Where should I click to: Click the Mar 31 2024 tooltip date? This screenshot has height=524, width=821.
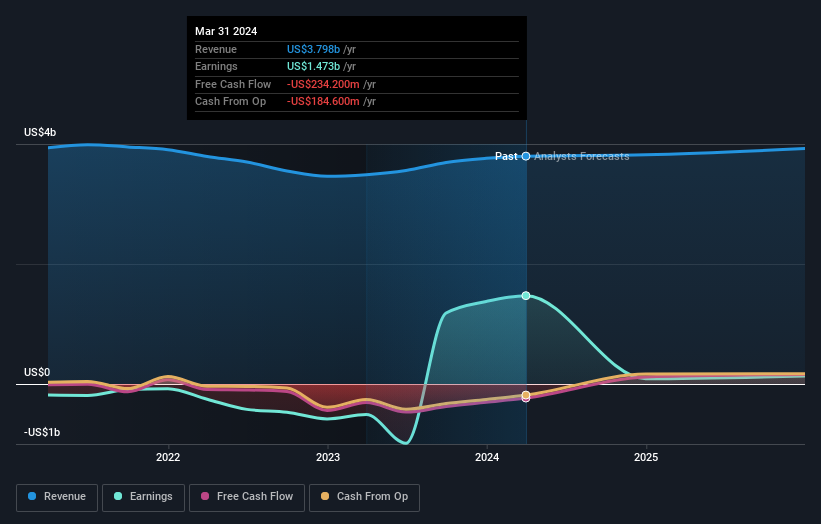226,31
